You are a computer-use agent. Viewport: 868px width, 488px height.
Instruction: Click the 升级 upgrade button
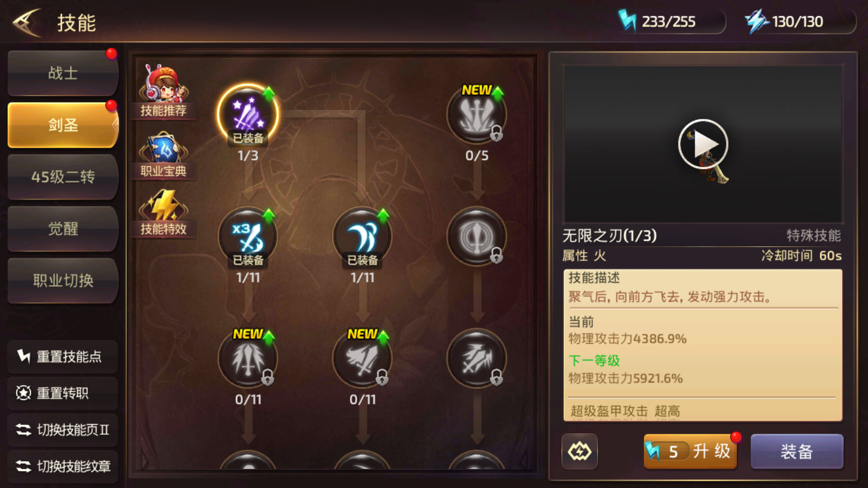click(x=691, y=451)
